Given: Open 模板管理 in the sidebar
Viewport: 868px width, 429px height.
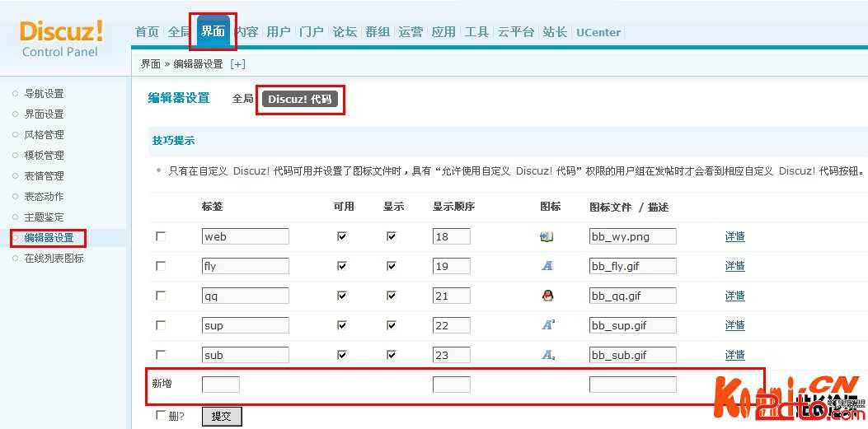Looking at the screenshot, I should [x=45, y=156].
